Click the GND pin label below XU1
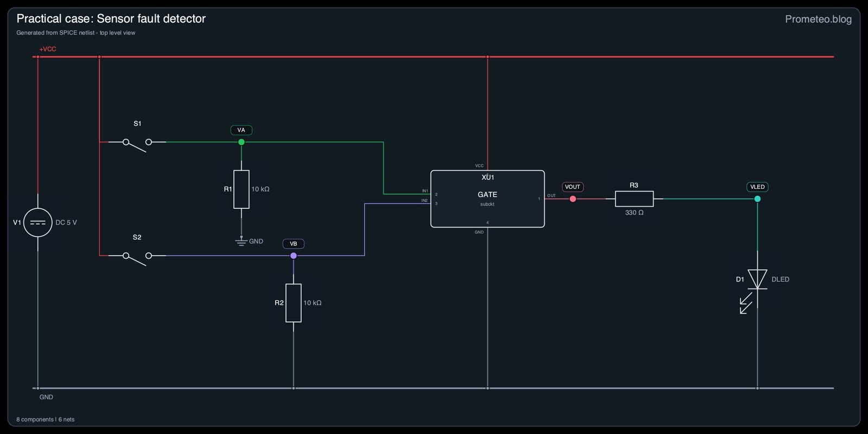 click(479, 232)
